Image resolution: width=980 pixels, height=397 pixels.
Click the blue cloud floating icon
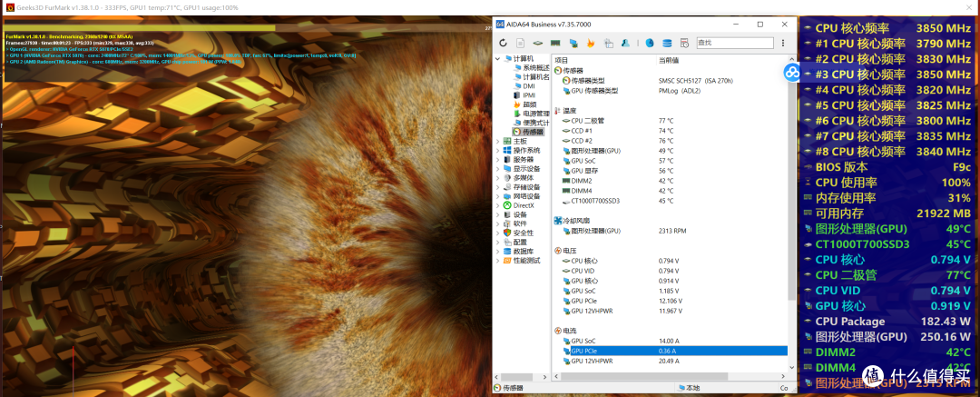tap(792, 74)
